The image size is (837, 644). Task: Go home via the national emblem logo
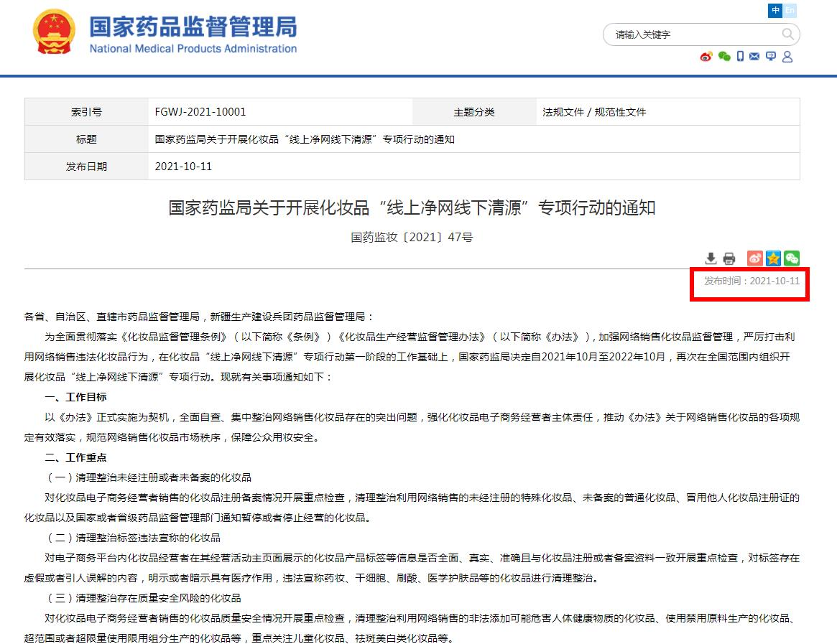click(54, 32)
